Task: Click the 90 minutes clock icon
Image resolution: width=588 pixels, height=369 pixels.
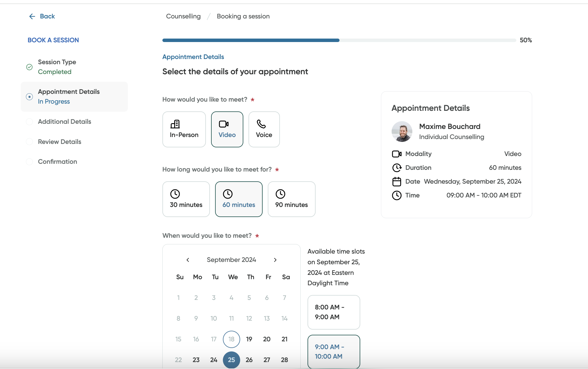Action: 280,194
